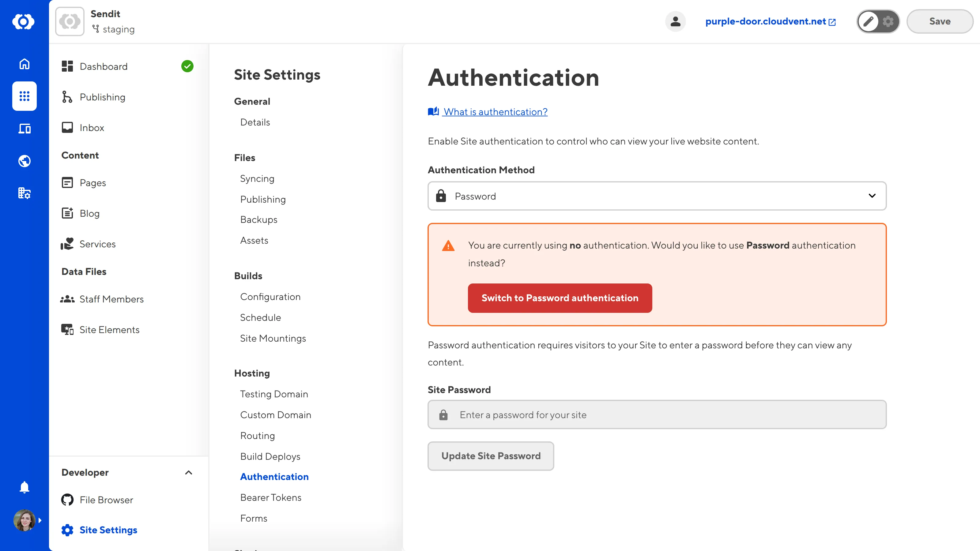Open the Home icon in the blue sidebar
Screen dimensions: 980x551
(x=24, y=64)
